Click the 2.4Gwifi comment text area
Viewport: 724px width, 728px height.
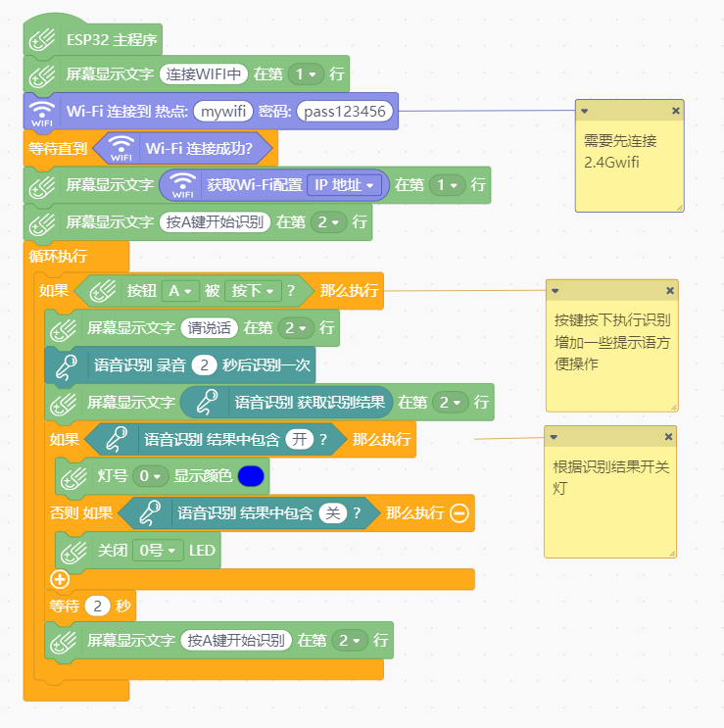tap(629, 166)
